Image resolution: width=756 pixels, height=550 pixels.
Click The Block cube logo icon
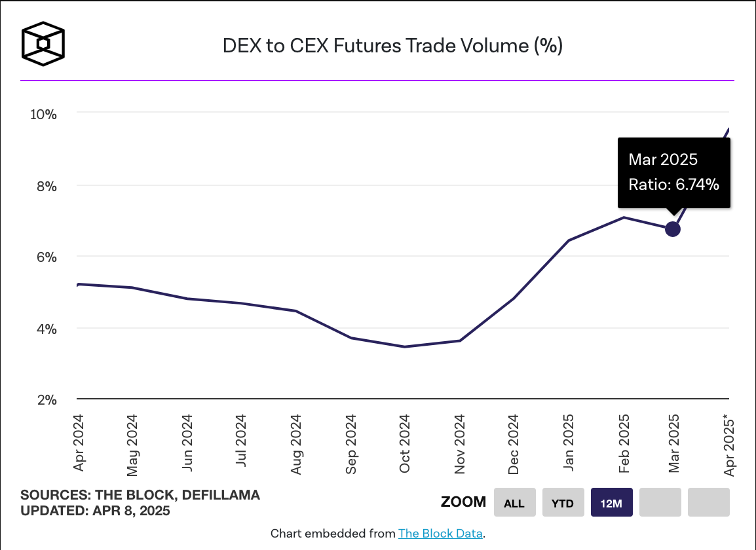(x=43, y=43)
